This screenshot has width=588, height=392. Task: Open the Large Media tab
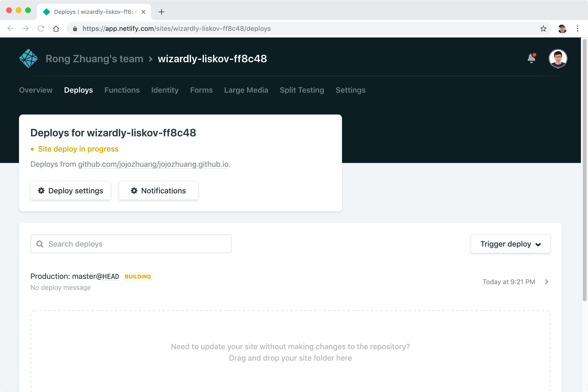tap(246, 90)
